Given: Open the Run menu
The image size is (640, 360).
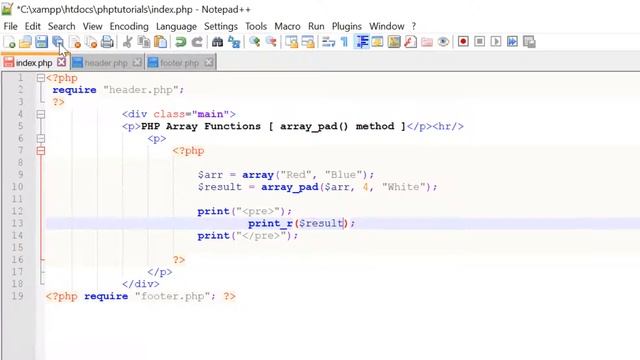Looking at the screenshot, I should tap(316, 26).
